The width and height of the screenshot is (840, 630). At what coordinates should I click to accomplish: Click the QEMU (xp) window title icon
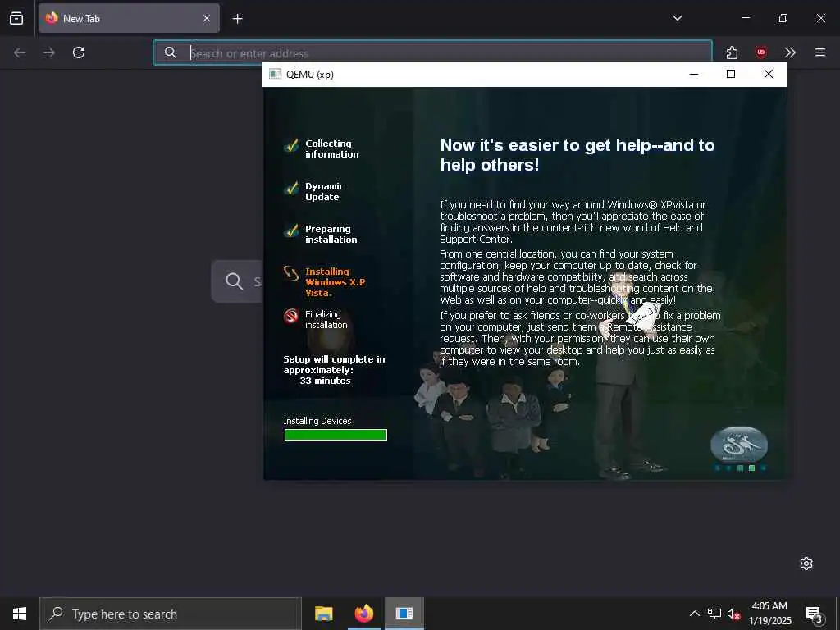tap(275, 74)
